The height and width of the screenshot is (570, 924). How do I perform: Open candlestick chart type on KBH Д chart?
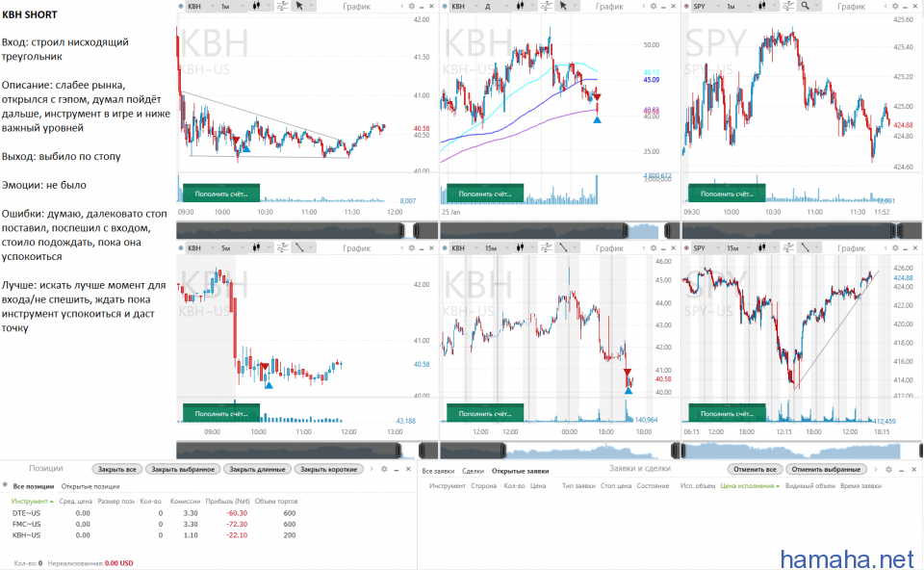[520, 6]
